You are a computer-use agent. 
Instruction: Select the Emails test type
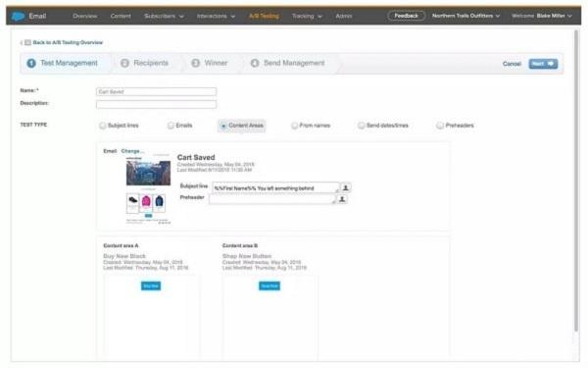(x=171, y=126)
